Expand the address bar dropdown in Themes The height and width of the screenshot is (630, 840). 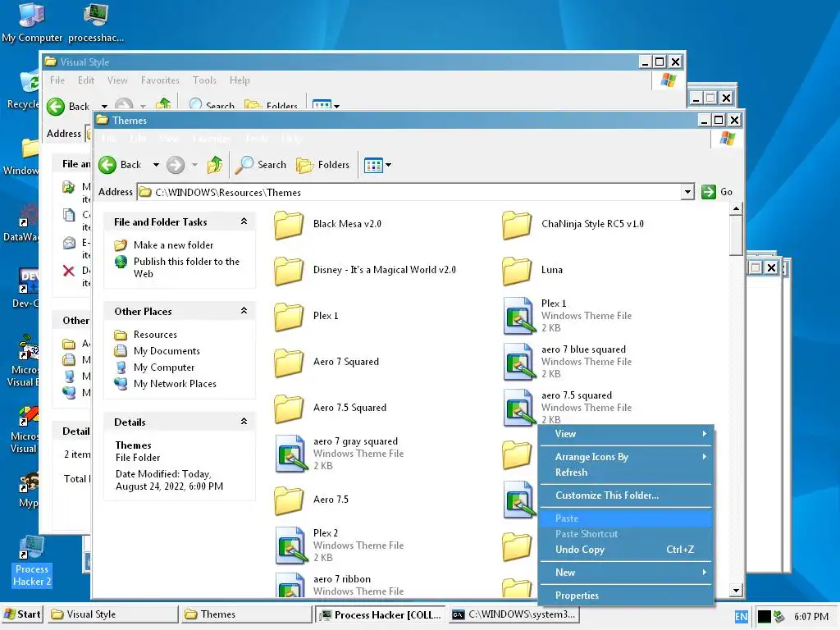point(687,192)
